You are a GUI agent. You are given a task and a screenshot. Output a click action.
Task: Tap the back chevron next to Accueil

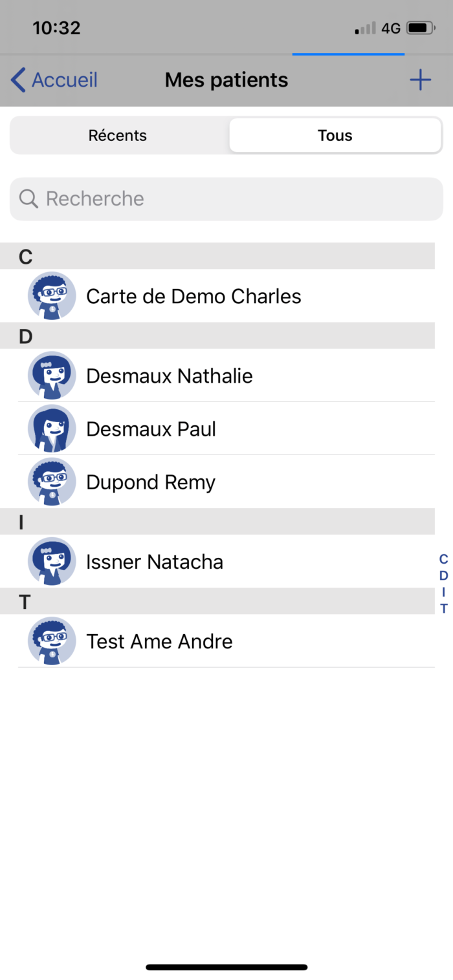click(x=18, y=80)
